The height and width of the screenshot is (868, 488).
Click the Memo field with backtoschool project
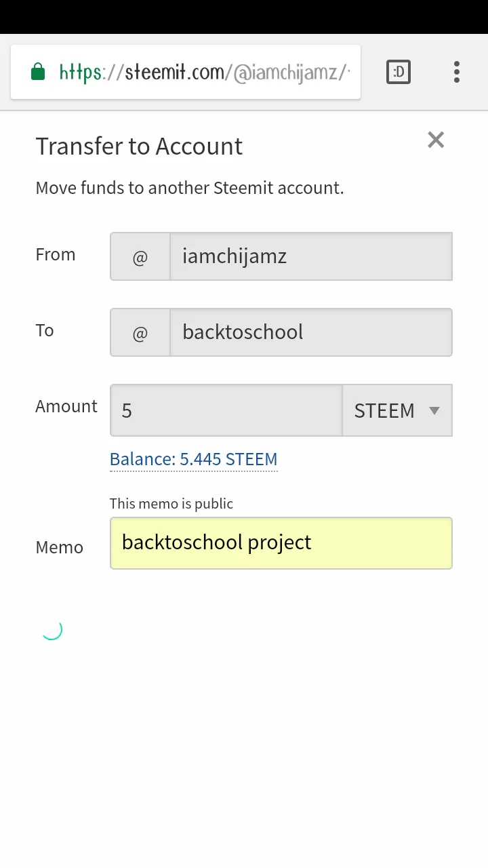(281, 543)
